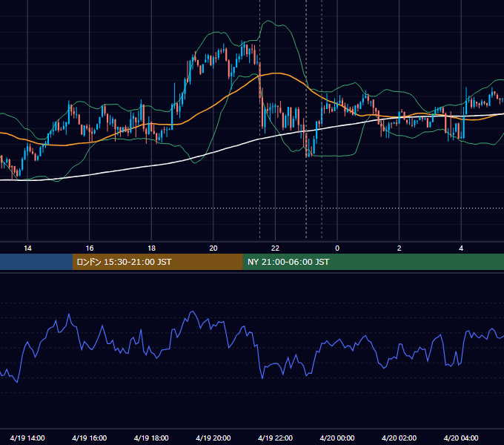Click the NY 21:00-06:00 JST session bar
Screen dimensions: 504x445
pyautogui.click(x=373, y=262)
